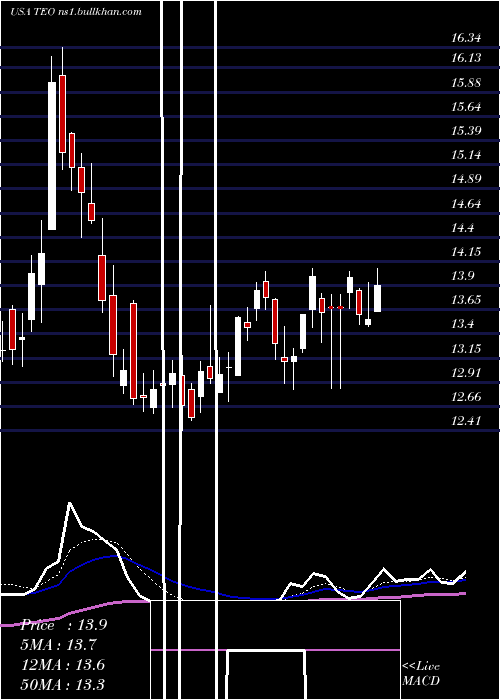Click the '5MA : 13.7' readout
The height and width of the screenshot is (700, 500).
pos(59,645)
